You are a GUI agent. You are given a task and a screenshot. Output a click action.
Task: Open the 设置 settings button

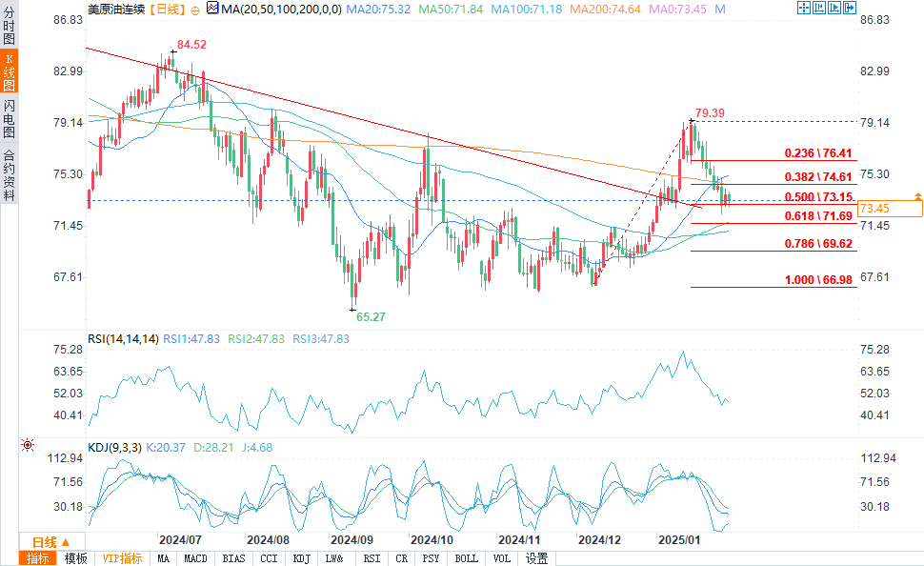point(537,558)
